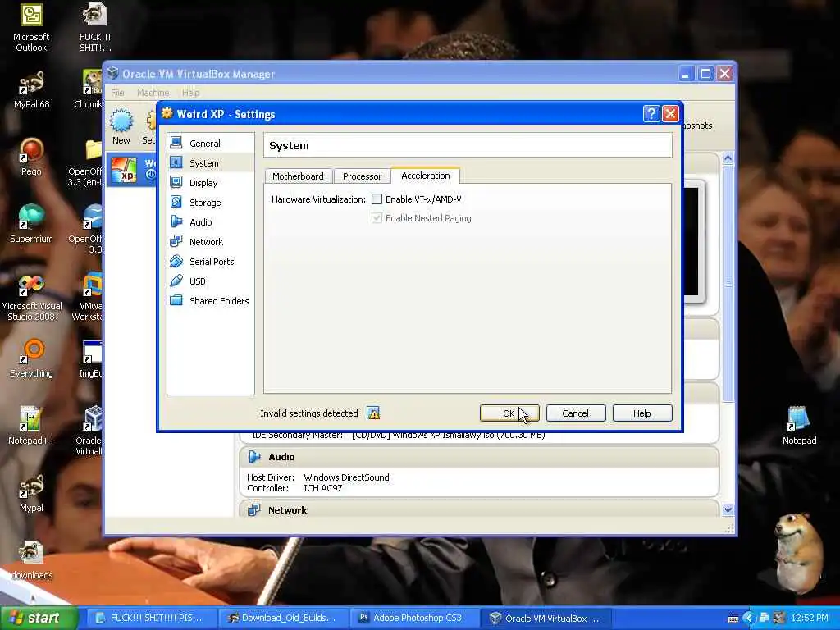
Task: Select the Notepad desktop shortcut
Action: 799,427
